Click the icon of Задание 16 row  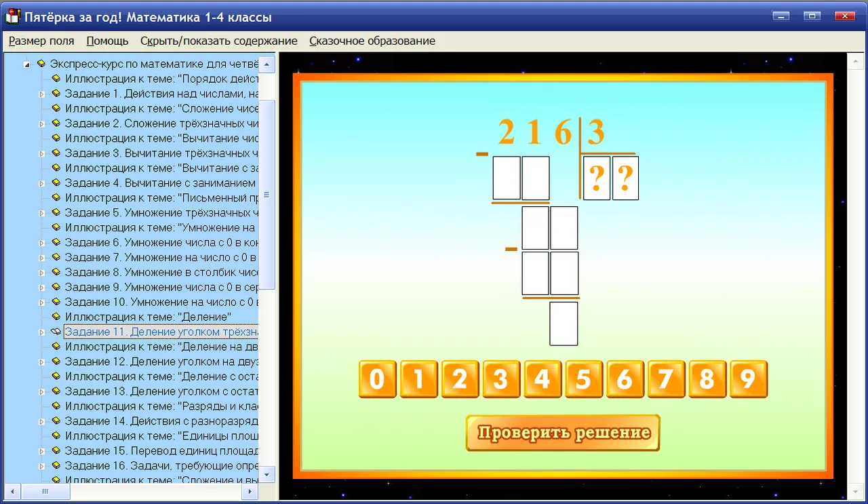(x=56, y=466)
